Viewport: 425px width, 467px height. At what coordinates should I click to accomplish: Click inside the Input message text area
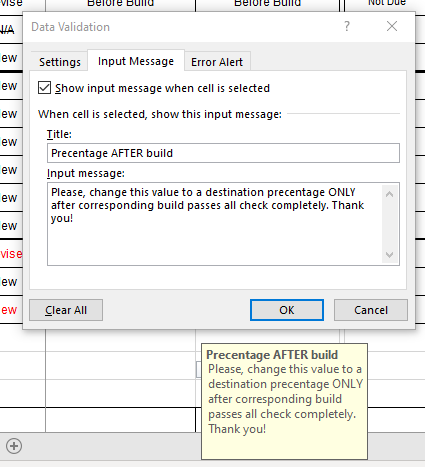point(215,224)
